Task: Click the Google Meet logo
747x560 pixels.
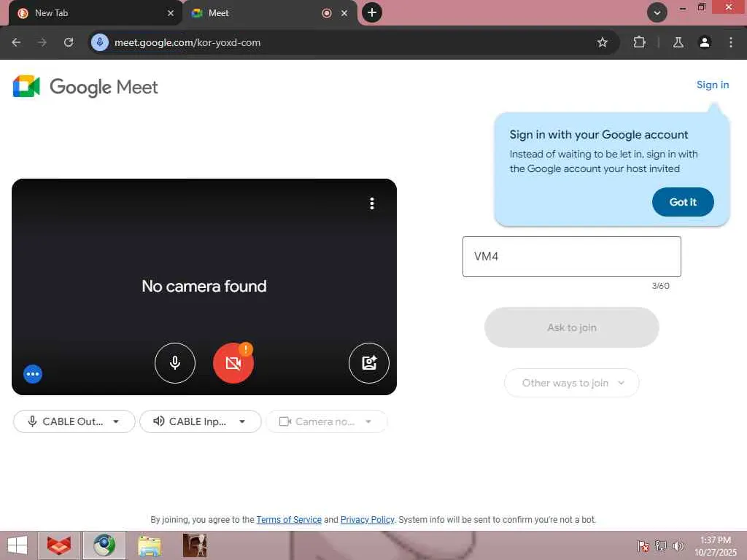Action: [85, 87]
